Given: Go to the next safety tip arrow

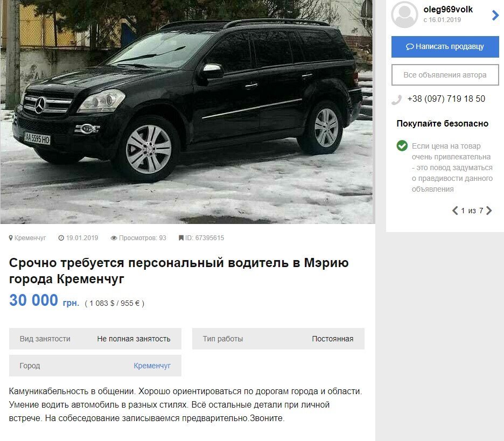Looking at the screenshot, I should (x=489, y=211).
